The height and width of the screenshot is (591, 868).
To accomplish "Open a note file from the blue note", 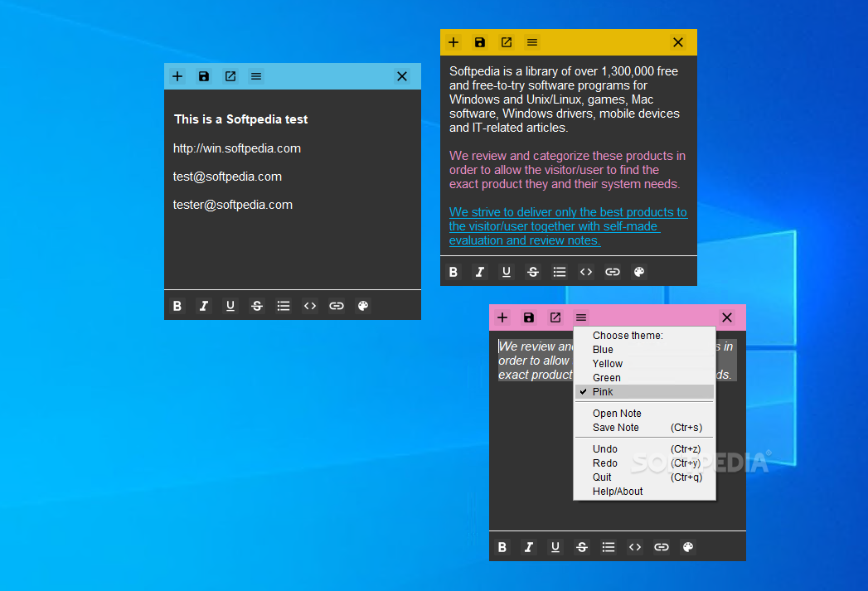I will (230, 76).
